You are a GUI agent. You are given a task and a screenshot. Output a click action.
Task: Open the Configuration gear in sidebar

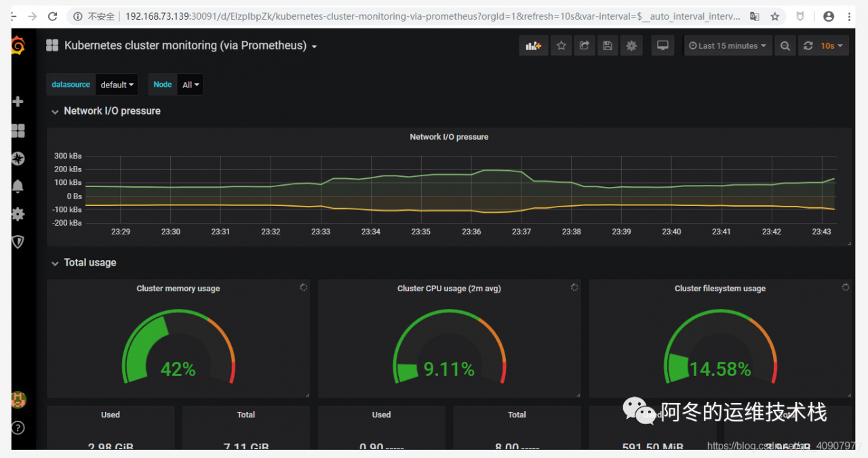tap(18, 214)
